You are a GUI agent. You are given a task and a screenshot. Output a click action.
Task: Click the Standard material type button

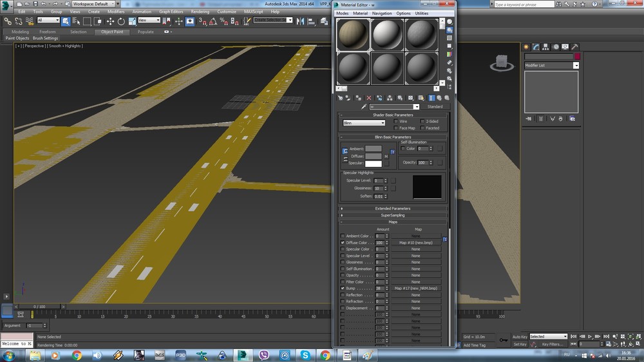coord(435,107)
